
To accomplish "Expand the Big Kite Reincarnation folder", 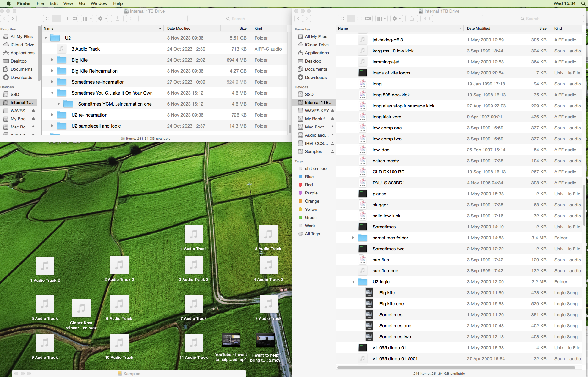I will tap(52, 71).
